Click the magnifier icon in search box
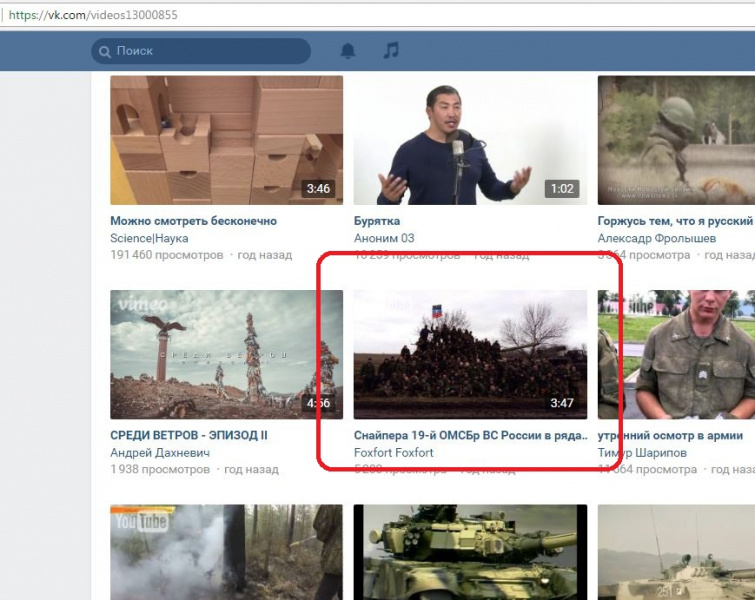The width and height of the screenshot is (755, 600). (x=103, y=51)
